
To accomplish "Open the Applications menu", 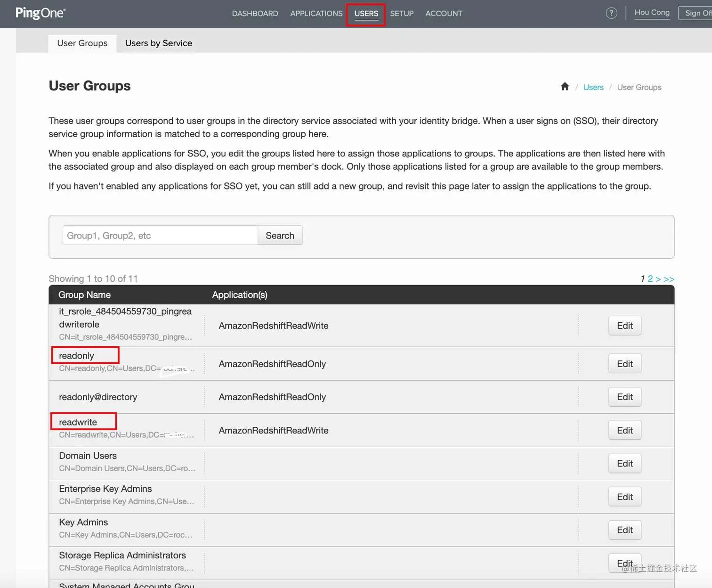I will point(316,14).
